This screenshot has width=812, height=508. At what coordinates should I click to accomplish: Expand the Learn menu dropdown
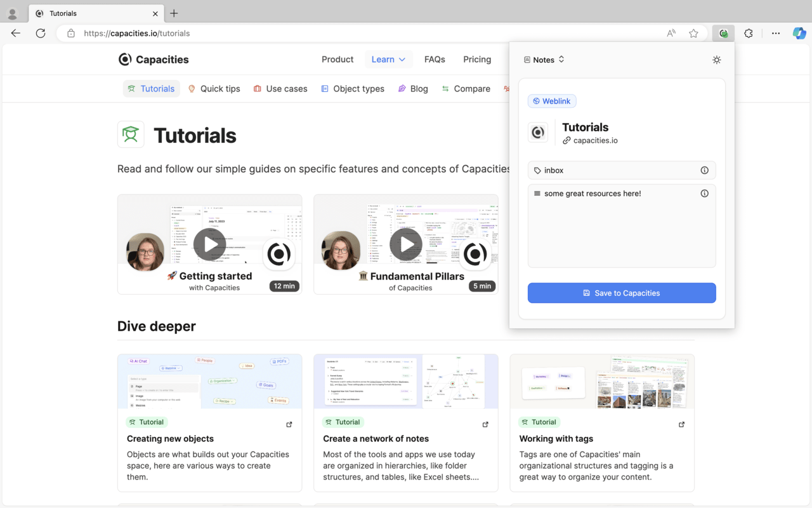pos(388,60)
